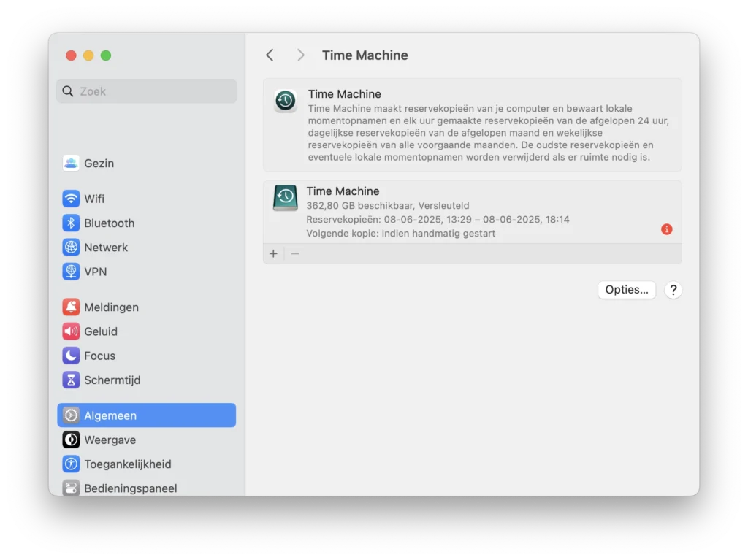Open the Bedieningspaneel sidebar label
The height and width of the screenshot is (560, 748).
coord(130,488)
